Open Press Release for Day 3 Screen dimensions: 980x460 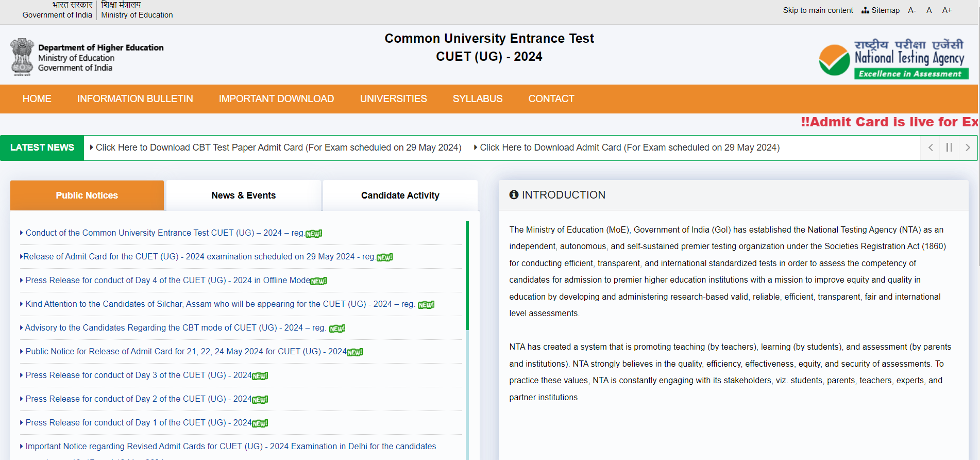tap(139, 375)
